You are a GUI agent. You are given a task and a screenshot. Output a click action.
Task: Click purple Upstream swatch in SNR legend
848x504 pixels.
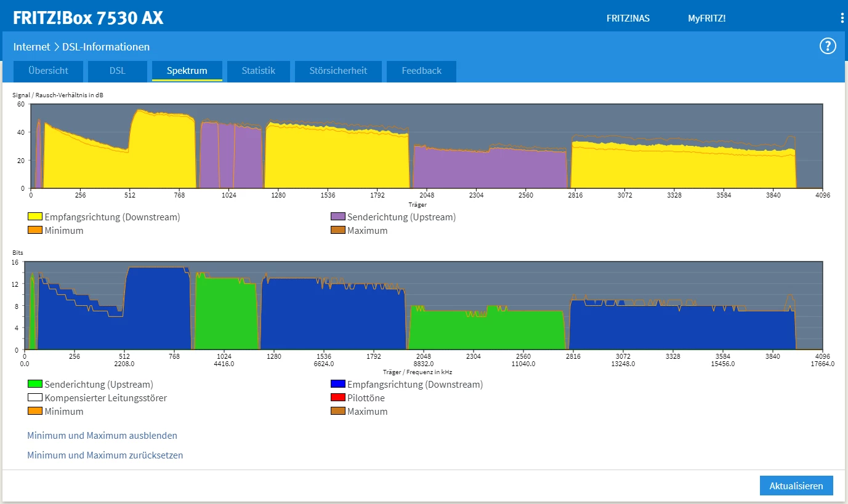pos(337,217)
